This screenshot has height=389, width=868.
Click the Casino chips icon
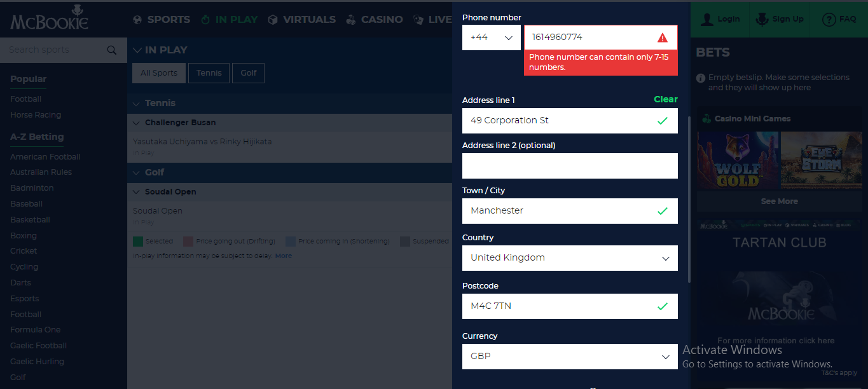point(351,20)
